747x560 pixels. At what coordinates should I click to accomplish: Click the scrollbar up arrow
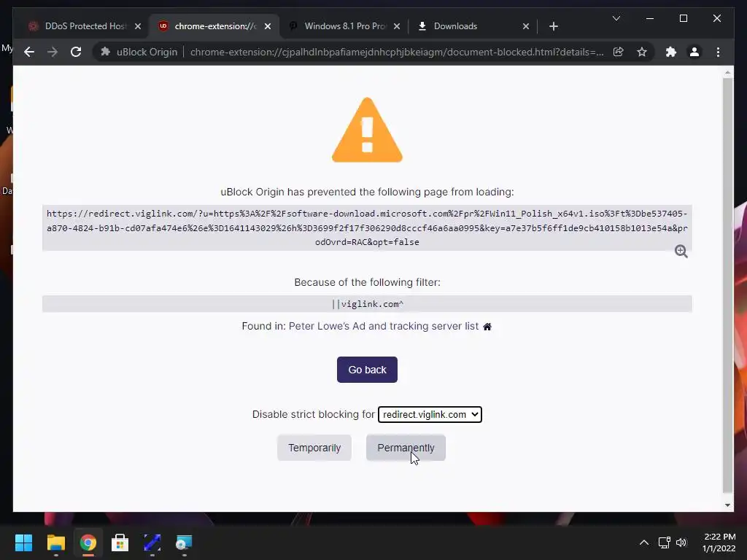click(x=727, y=73)
